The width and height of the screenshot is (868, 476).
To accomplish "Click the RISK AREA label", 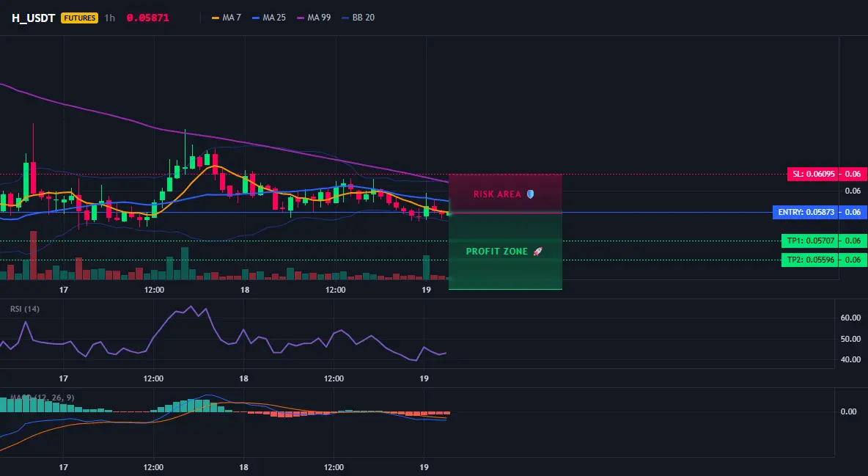I will pos(497,194).
